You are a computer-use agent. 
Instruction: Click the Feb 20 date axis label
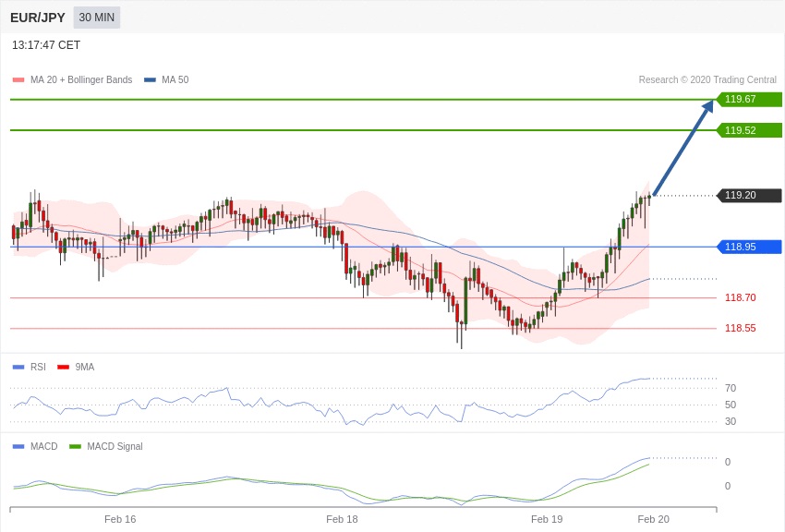tap(653, 519)
